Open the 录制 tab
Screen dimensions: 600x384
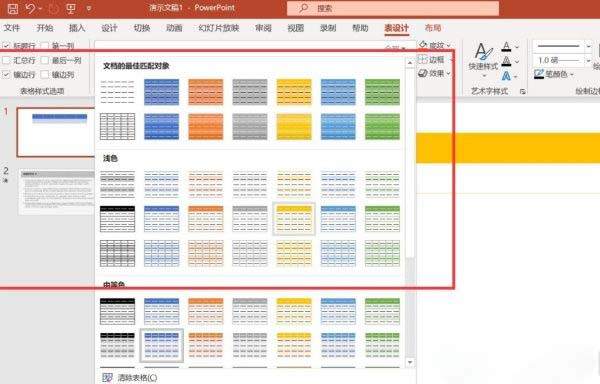click(x=328, y=28)
